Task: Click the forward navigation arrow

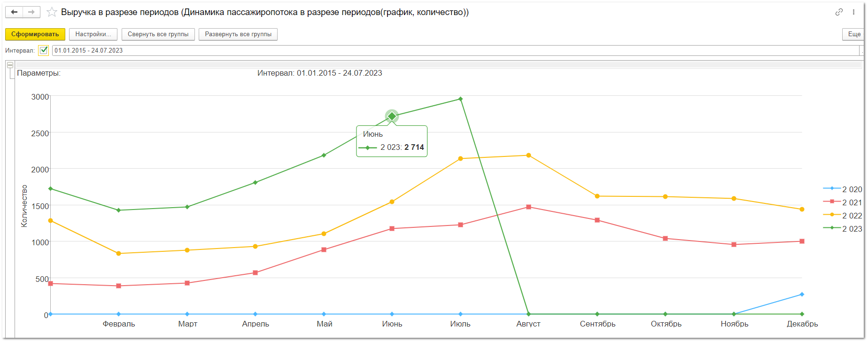Action: click(31, 12)
